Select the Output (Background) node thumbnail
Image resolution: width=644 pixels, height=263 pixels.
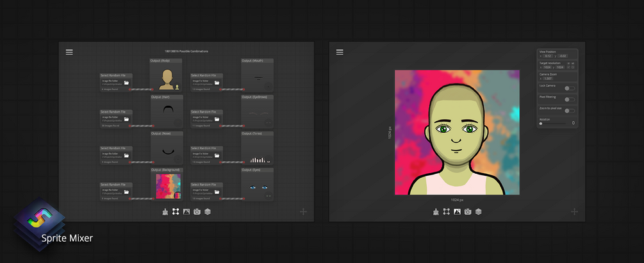click(169, 186)
